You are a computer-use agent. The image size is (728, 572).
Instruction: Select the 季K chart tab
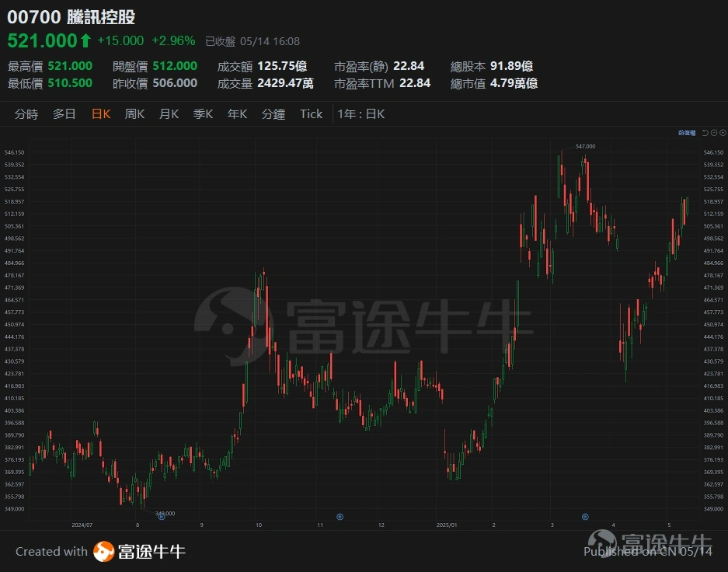(x=203, y=114)
